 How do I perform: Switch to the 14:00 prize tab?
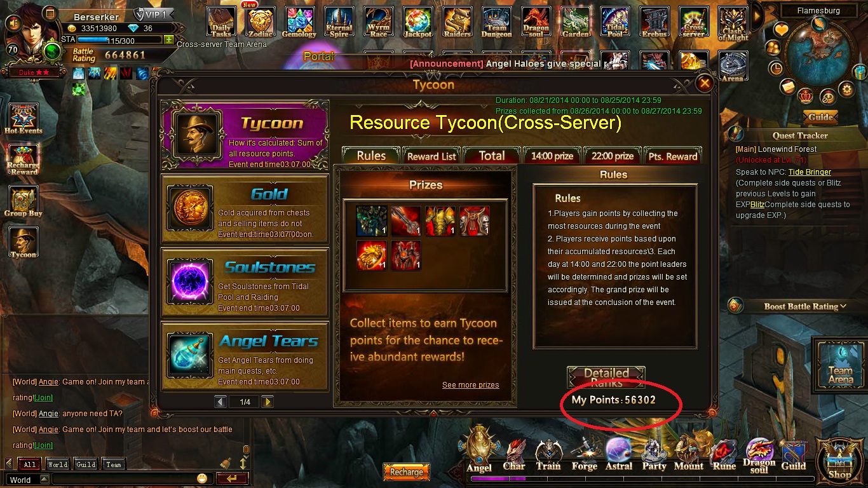point(552,156)
